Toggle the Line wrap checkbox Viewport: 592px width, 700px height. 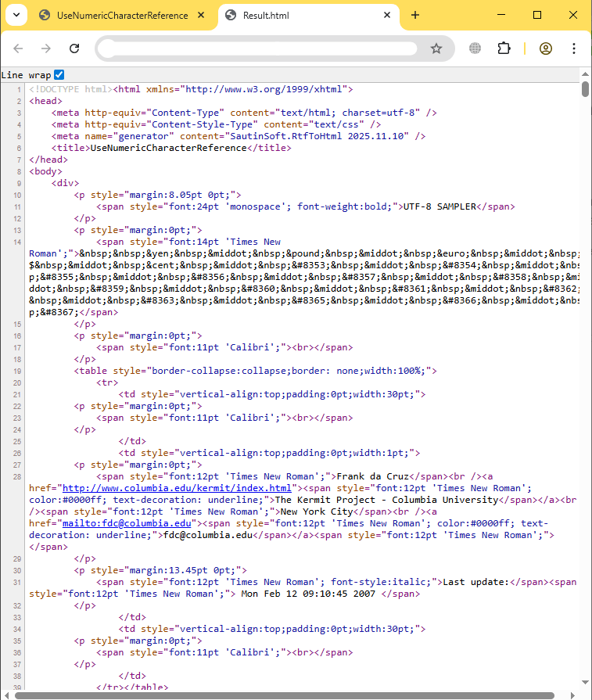[59, 74]
